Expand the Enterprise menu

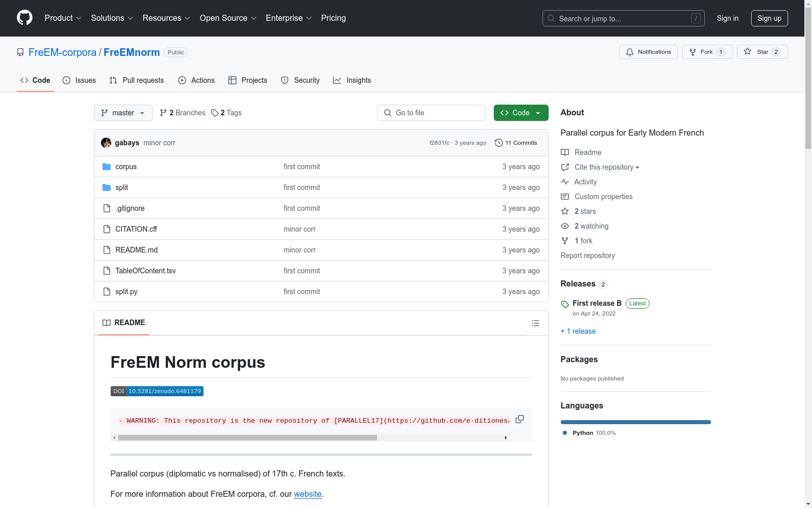tap(289, 18)
